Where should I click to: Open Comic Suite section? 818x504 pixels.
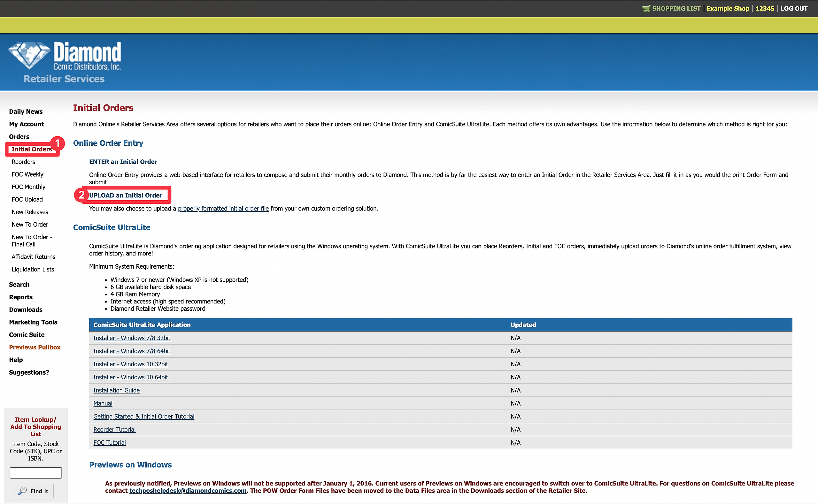click(27, 335)
